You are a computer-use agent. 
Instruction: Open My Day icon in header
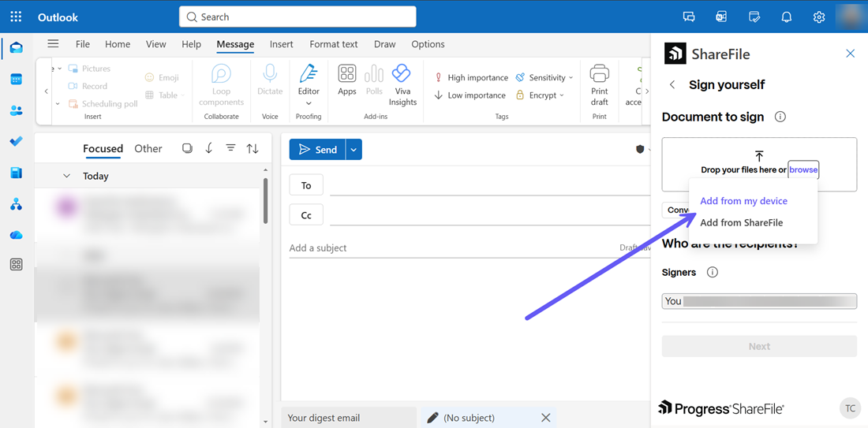pyautogui.click(x=754, y=17)
